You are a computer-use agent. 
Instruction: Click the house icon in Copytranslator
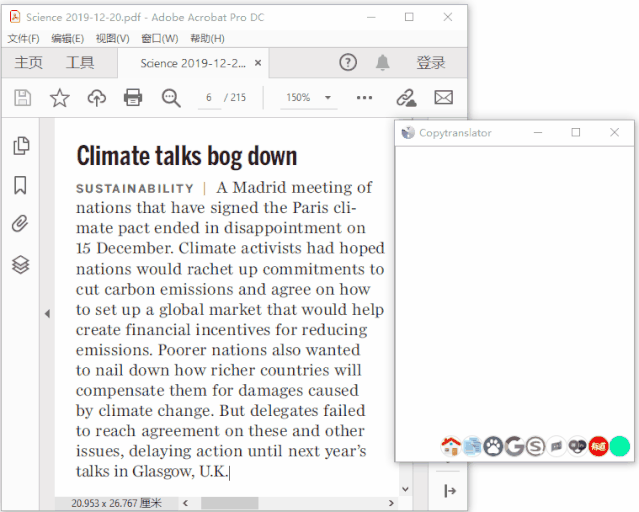coord(451,446)
